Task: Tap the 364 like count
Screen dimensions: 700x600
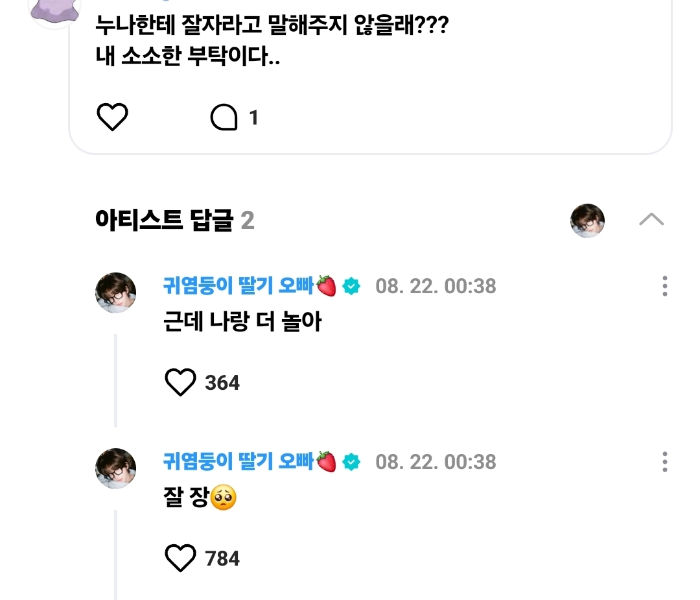Action: 222,383
